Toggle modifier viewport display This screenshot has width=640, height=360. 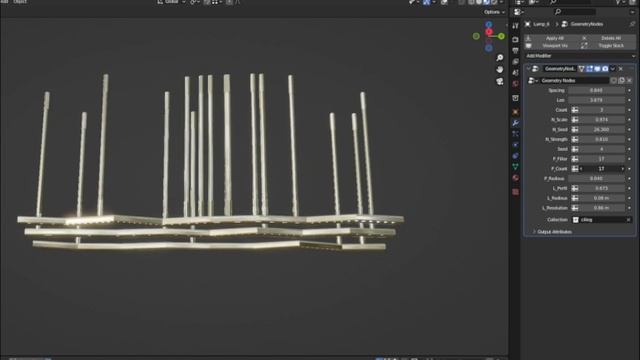(x=597, y=69)
